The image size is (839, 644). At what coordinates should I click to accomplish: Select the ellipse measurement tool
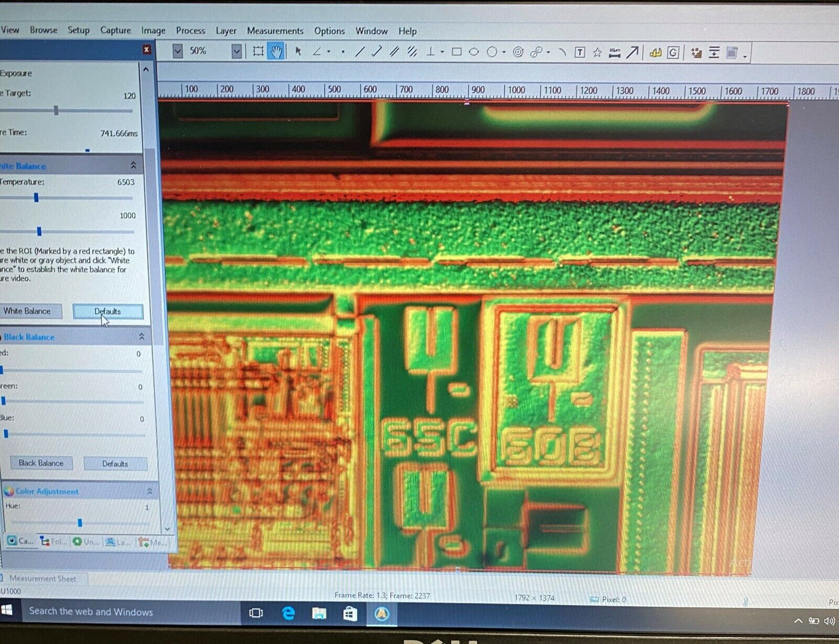point(474,52)
